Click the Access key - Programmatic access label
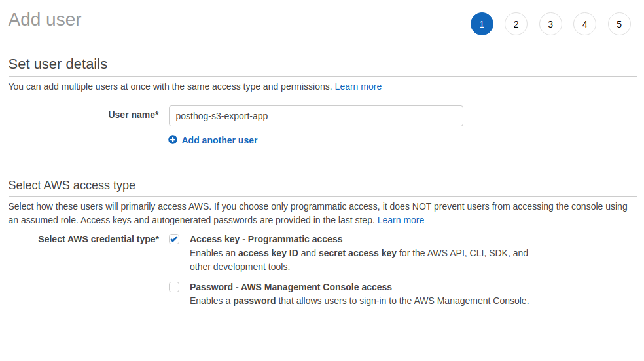Image resolution: width=644 pixels, height=361 pixels. 266,239
